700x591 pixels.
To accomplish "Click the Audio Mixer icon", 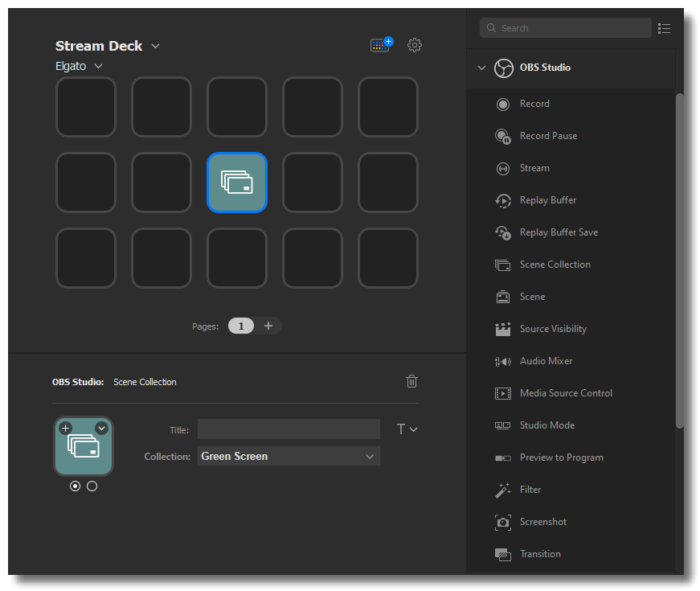I will tap(502, 361).
